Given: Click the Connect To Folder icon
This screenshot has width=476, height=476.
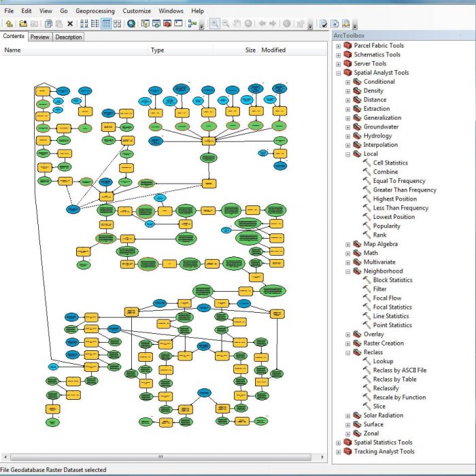Looking at the screenshot, I should [x=22, y=23].
